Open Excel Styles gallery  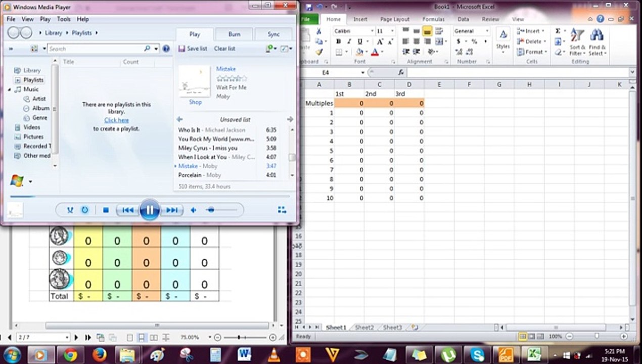[503, 40]
